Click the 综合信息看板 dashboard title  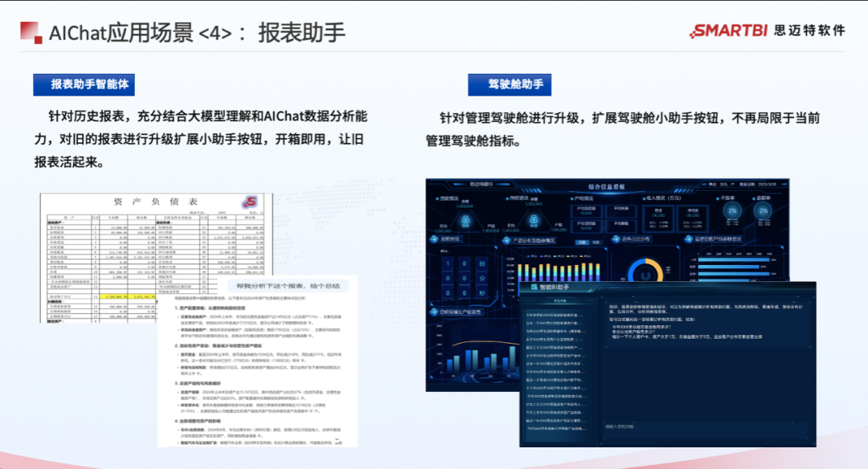606,187
